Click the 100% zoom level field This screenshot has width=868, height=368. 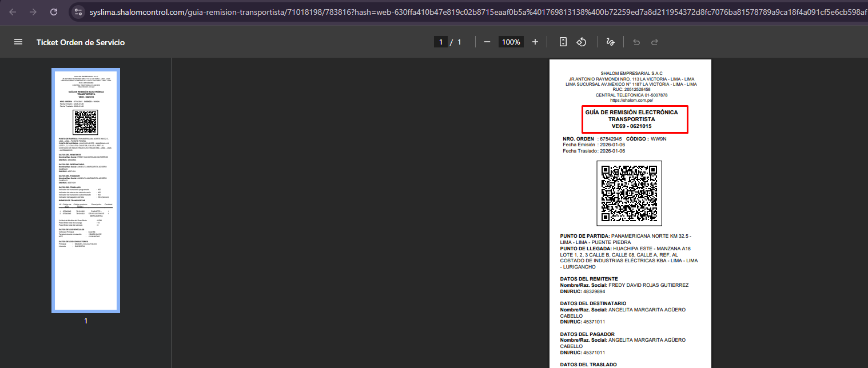[511, 42]
